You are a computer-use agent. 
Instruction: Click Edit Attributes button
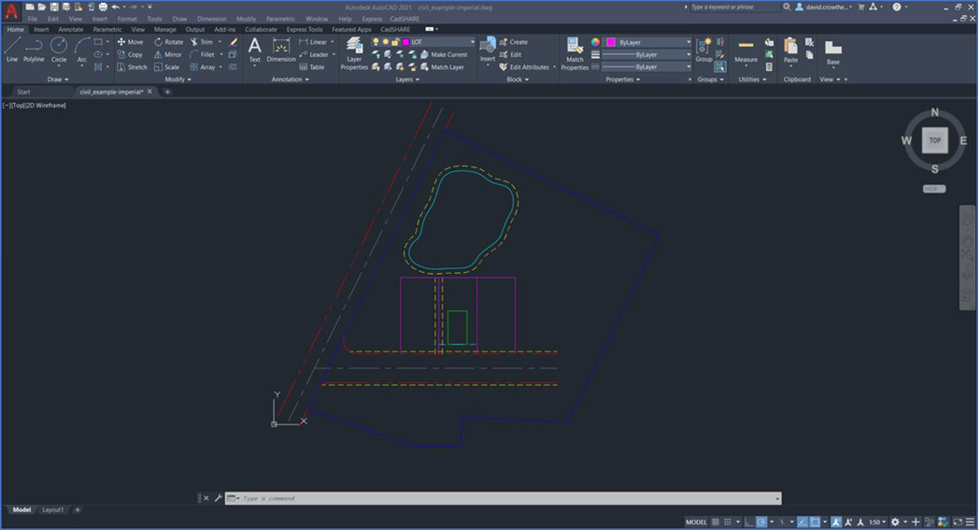click(x=524, y=67)
